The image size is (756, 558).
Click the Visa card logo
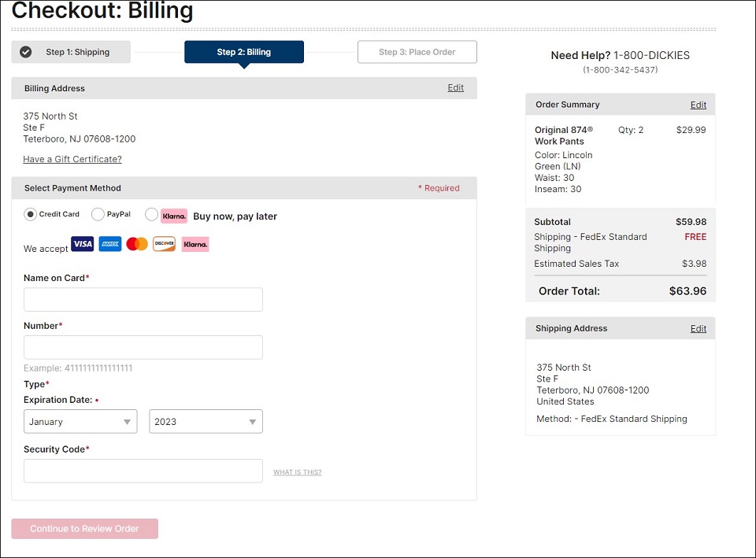click(83, 244)
